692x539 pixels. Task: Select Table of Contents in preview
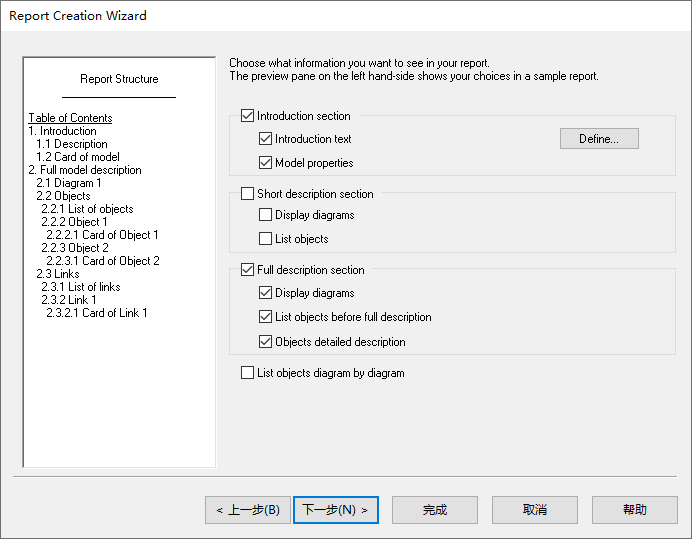pyautogui.click(x=70, y=118)
